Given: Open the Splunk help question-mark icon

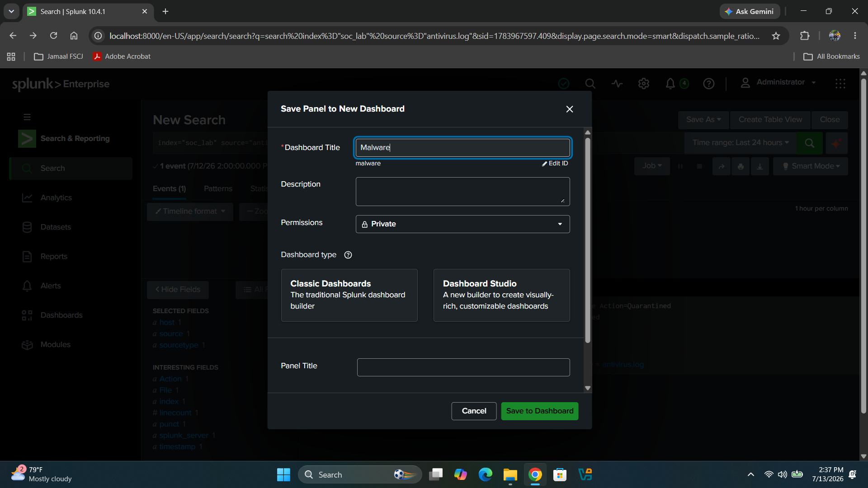Looking at the screenshot, I should (x=709, y=84).
